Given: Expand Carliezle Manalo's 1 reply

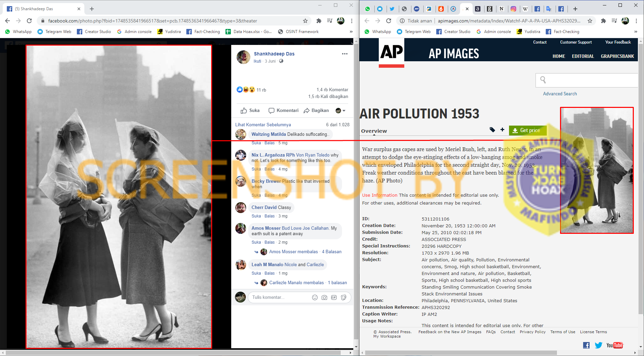Looking at the screenshot, I should pyautogui.click(x=308, y=283).
